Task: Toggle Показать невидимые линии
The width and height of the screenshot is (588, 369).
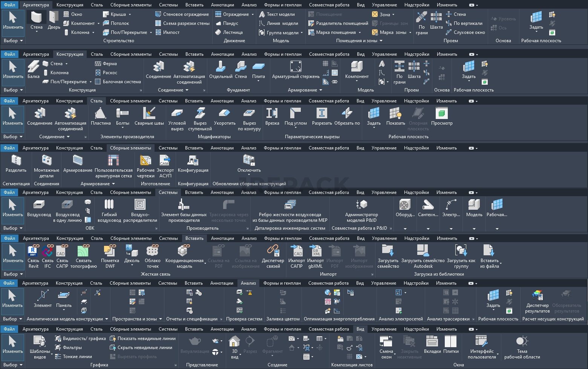Action: click(x=142, y=339)
